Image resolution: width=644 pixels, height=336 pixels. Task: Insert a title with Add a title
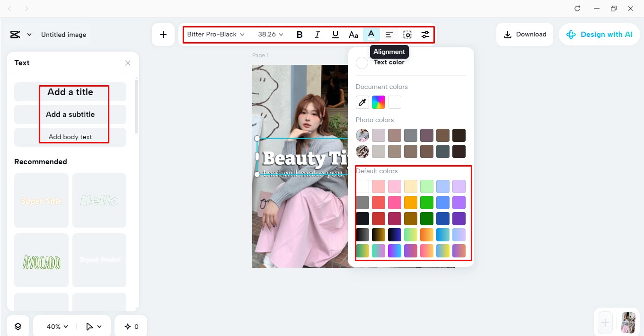point(70,92)
